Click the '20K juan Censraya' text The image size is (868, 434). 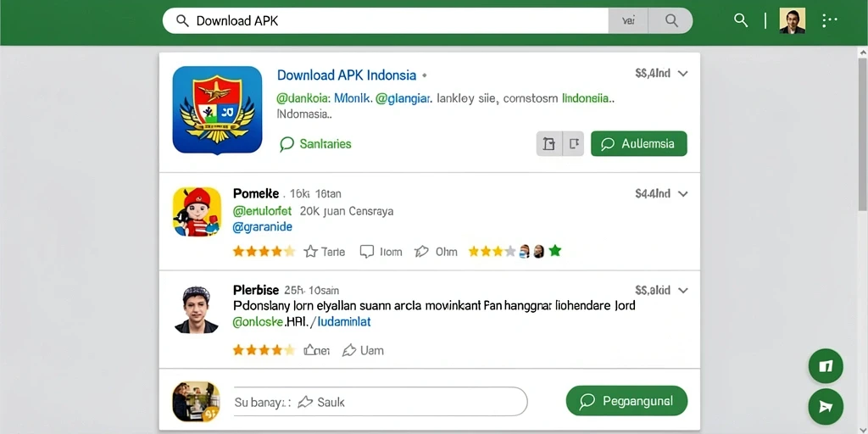point(347,211)
